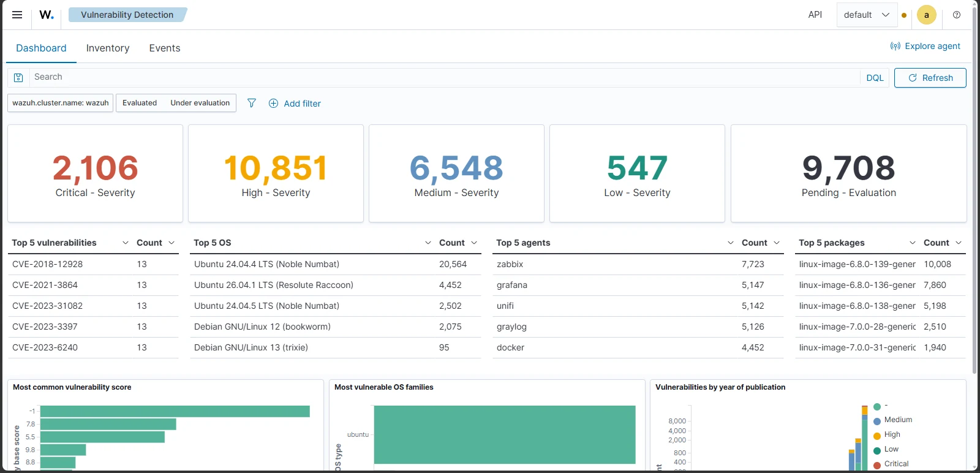Image resolution: width=980 pixels, height=473 pixels.
Task: Click the Low legend color dot
Action: pos(877,450)
